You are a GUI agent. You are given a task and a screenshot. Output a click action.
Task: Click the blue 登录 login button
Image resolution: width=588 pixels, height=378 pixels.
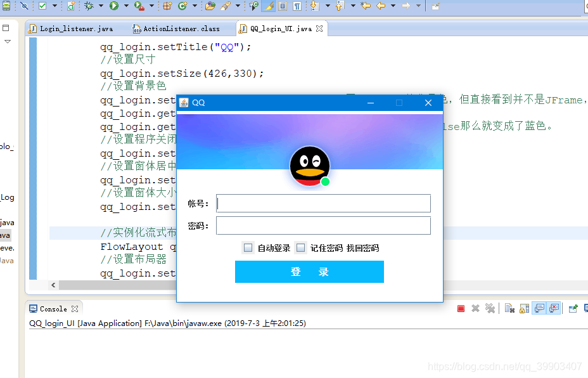[x=309, y=271]
